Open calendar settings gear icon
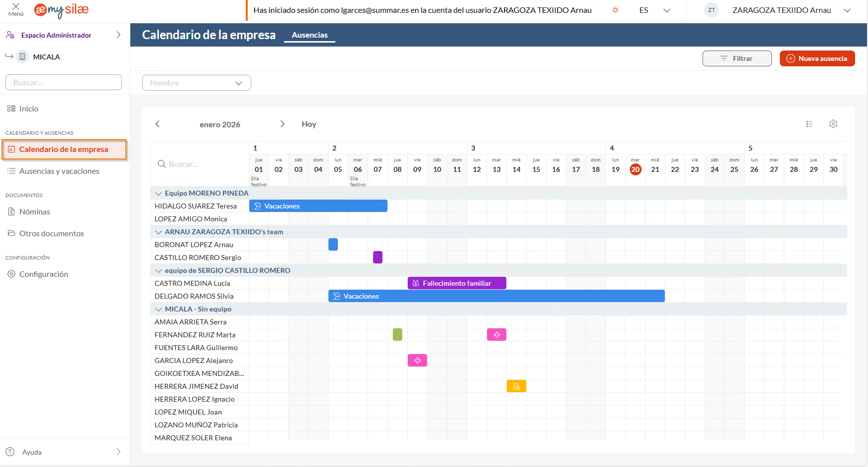The height and width of the screenshot is (467, 868). [833, 124]
